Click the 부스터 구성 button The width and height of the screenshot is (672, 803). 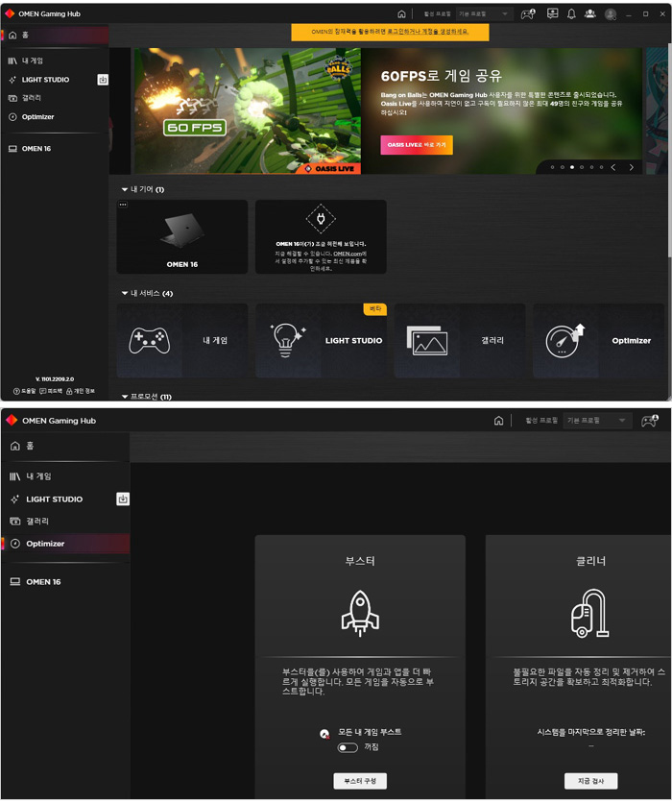[x=360, y=782]
